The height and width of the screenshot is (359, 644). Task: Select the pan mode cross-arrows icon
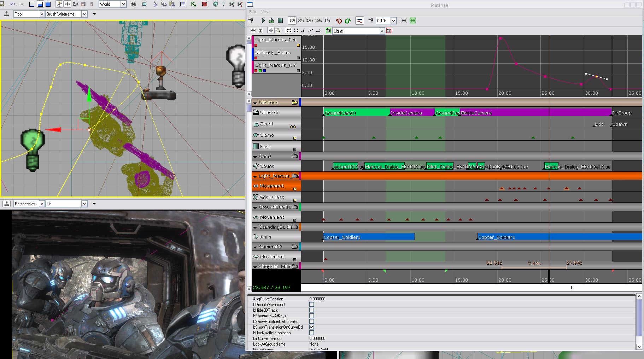pyautogui.click(x=271, y=31)
